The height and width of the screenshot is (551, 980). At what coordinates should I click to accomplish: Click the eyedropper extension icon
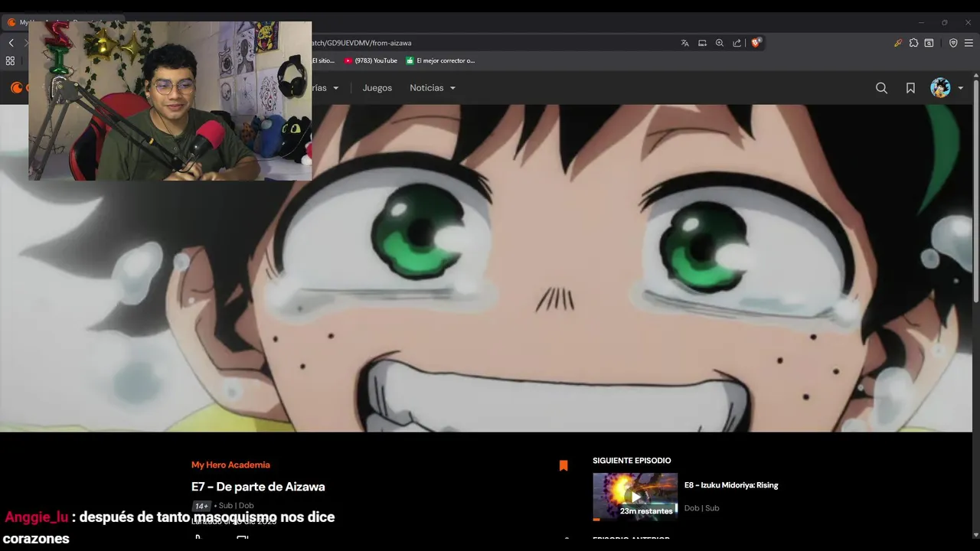point(898,43)
